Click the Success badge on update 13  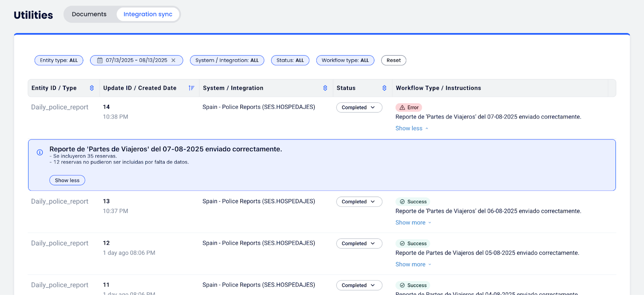[x=413, y=202]
